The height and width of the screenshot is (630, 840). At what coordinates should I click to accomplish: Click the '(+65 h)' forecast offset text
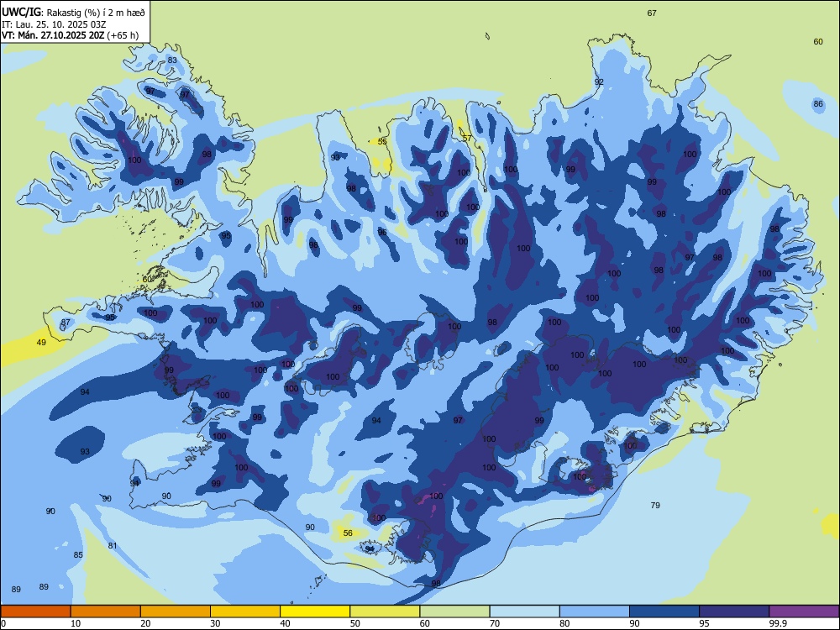123,35
